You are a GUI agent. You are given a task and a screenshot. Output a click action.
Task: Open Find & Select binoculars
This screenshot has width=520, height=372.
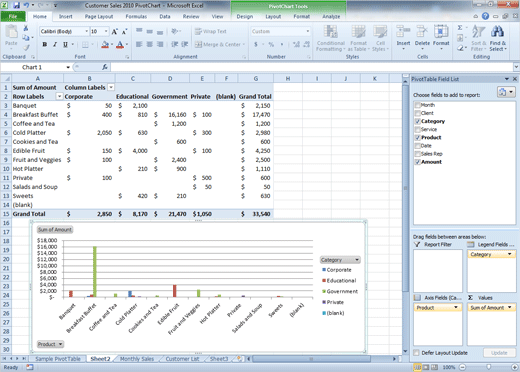point(498,38)
